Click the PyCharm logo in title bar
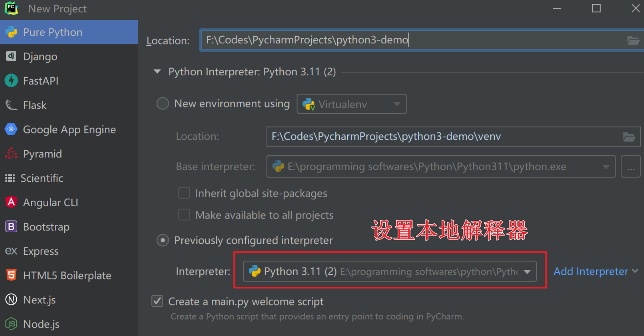 click(11, 8)
